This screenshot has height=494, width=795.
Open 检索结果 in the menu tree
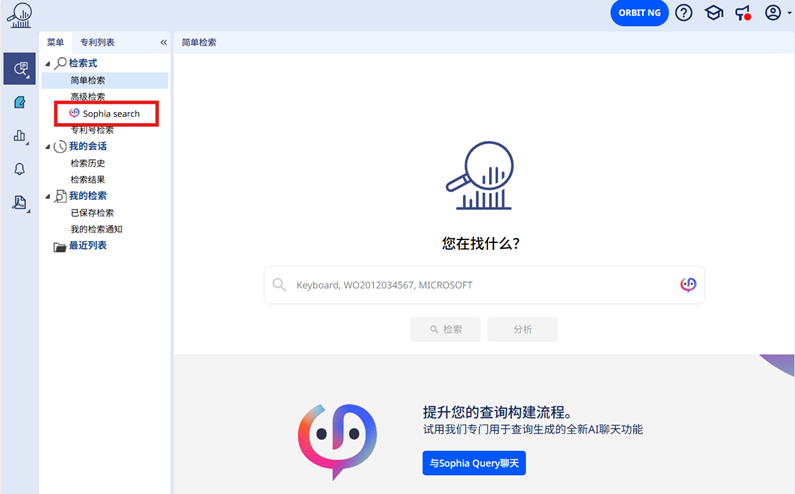[x=88, y=180]
